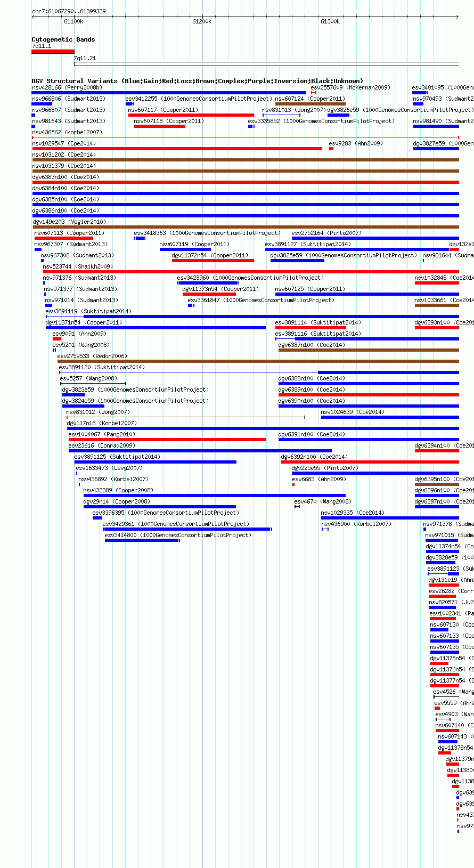The height and width of the screenshot is (868, 474).
Task: Click nsv607125 (Cooper2011) label
Action: [x=310, y=289]
